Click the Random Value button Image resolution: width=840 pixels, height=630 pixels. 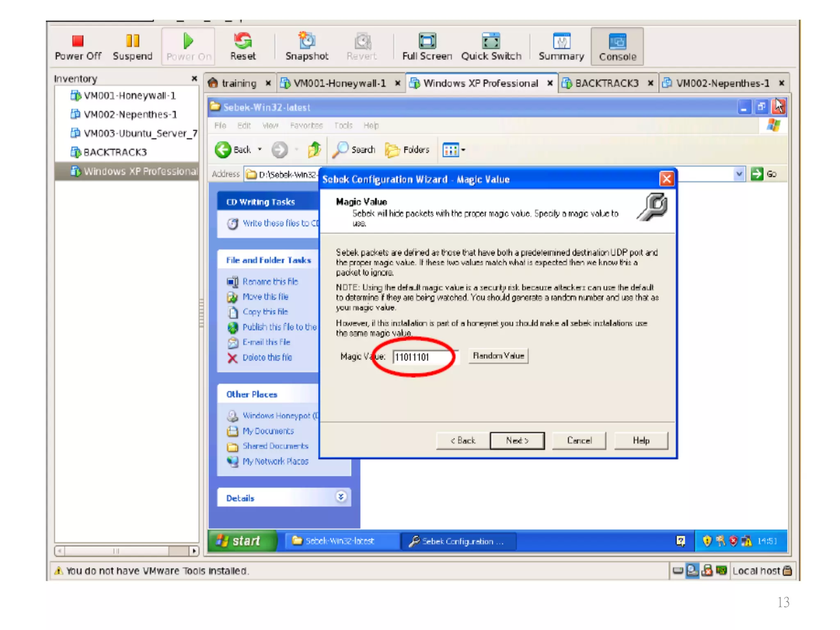[498, 356]
